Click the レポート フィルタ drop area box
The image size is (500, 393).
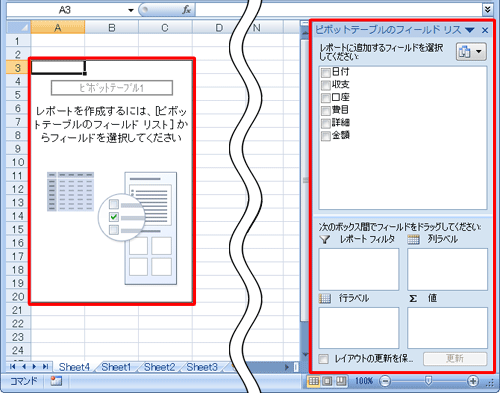[359, 269]
